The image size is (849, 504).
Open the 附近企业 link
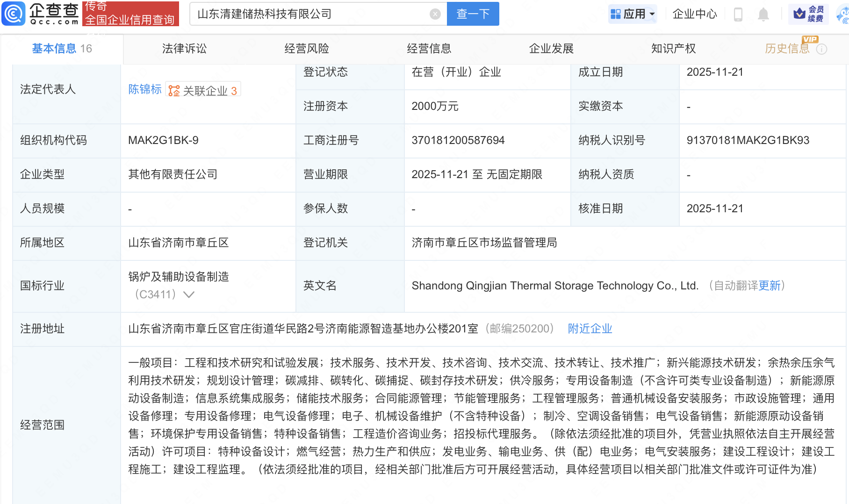pyautogui.click(x=590, y=329)
